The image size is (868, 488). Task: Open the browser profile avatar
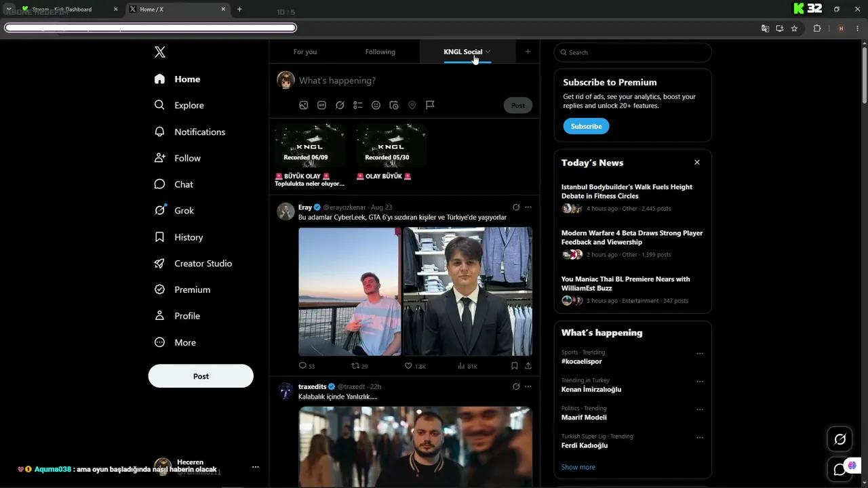pyautogui.click(x=841, y=28)
